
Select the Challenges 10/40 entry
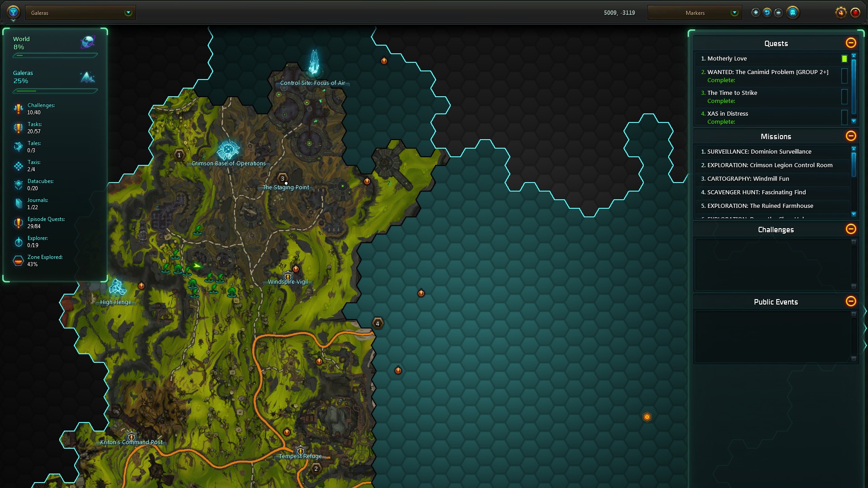tap(41, 109)
